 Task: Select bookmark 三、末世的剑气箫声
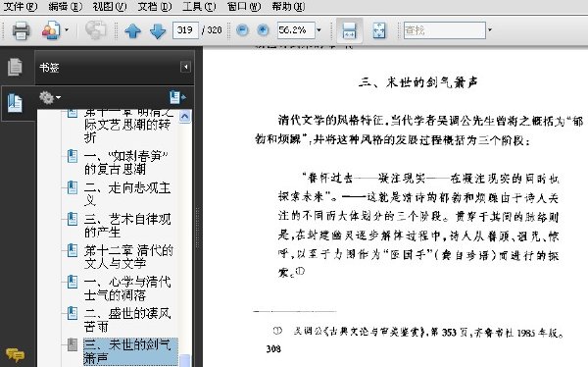tap(130, 351)
